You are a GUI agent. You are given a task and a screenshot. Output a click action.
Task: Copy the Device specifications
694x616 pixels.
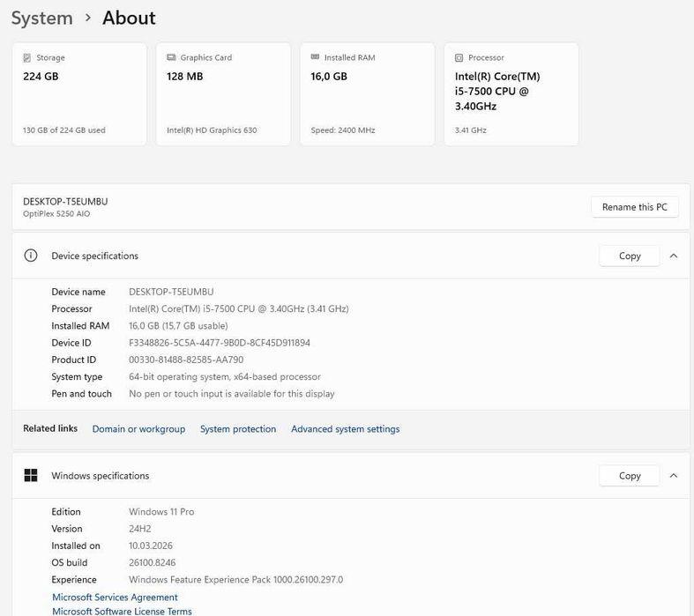click(x=630, y=256)
